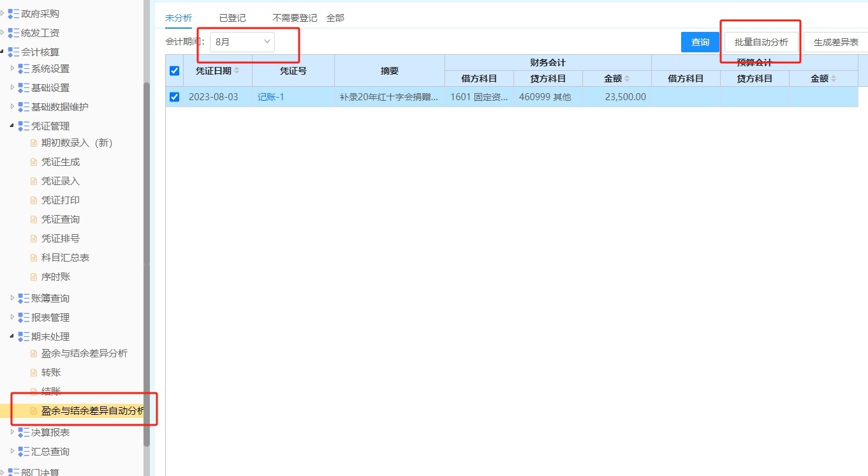Expand the 汇总查询 tree node
The width and height of the screenshot is (868, 476).
click(x=13, y=452)
